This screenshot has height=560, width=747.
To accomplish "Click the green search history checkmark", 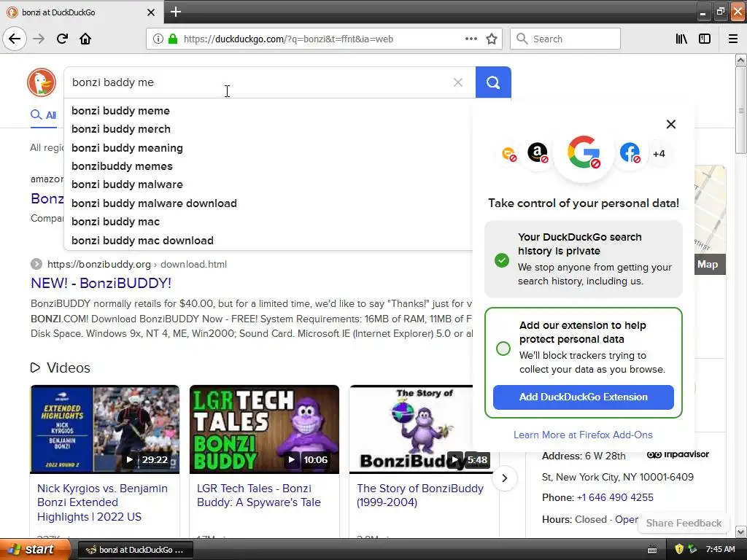I will (502, 260).
